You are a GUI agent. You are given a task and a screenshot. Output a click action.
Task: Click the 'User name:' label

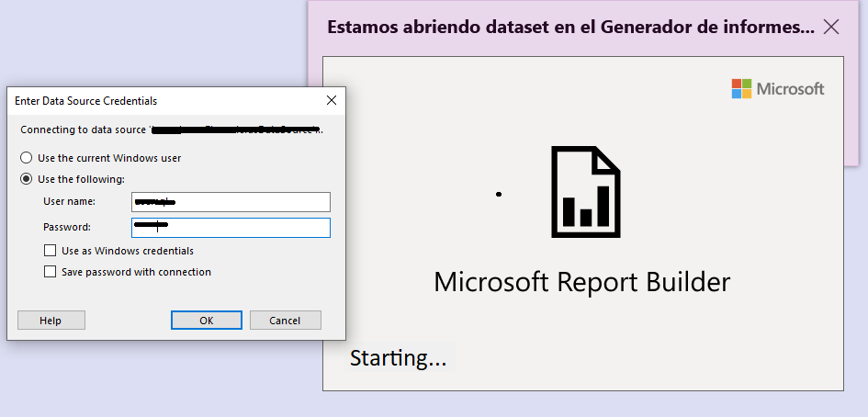(69, 201)
